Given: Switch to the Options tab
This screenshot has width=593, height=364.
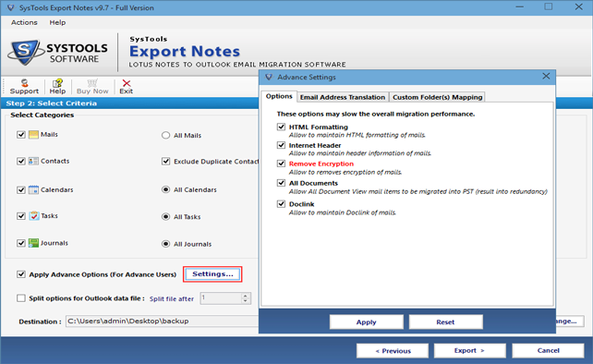Looking at the screenshot, I should coord(279,96).
